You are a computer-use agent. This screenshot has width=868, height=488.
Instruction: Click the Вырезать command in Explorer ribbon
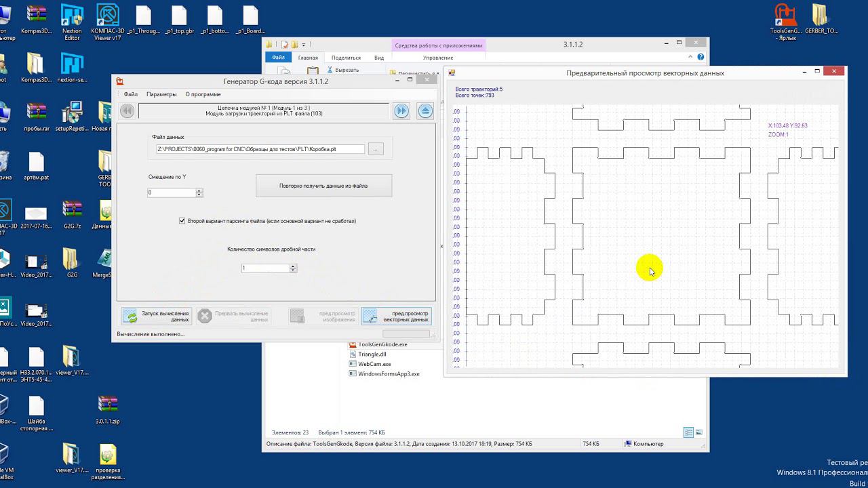tap(344, 70)
